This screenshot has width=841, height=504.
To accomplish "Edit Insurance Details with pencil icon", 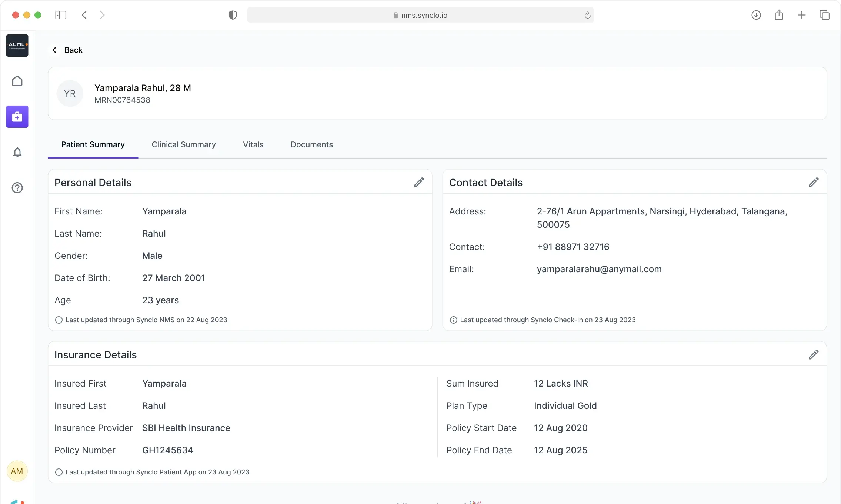I will (814, 354).
